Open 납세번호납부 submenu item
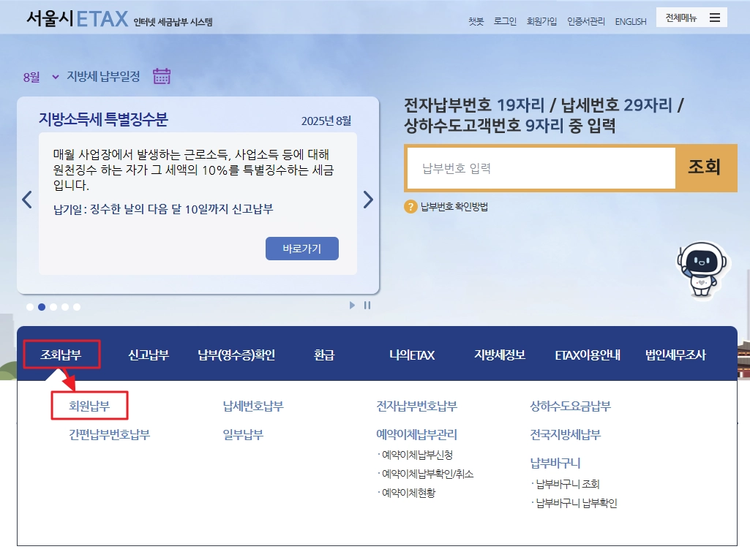 click(253, 406)
